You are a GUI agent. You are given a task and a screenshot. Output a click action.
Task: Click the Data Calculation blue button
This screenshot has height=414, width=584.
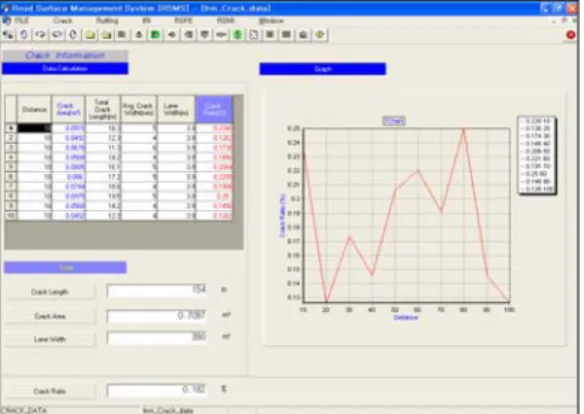[x=65, y=69]
